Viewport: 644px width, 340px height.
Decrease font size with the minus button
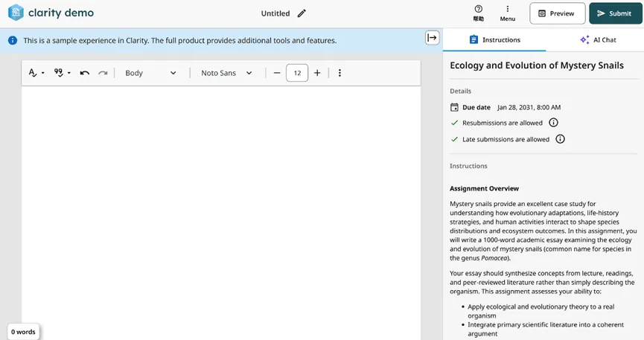(x=277, y=73)
